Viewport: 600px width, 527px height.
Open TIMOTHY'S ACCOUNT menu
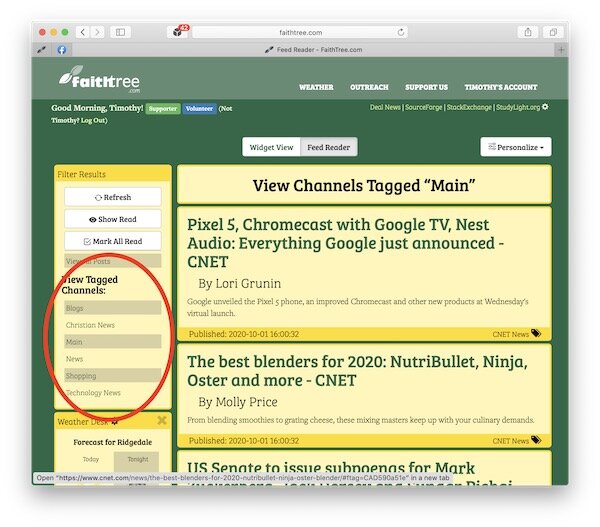(501, 87)
